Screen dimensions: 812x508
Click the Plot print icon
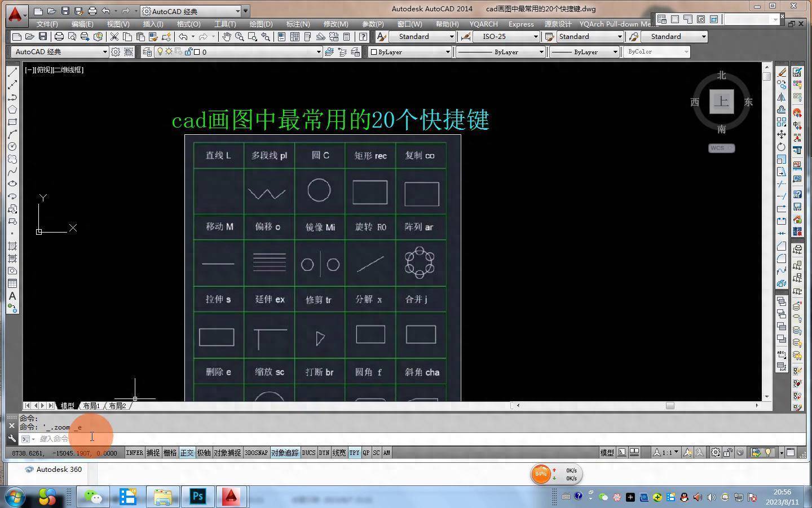[59, 37]
